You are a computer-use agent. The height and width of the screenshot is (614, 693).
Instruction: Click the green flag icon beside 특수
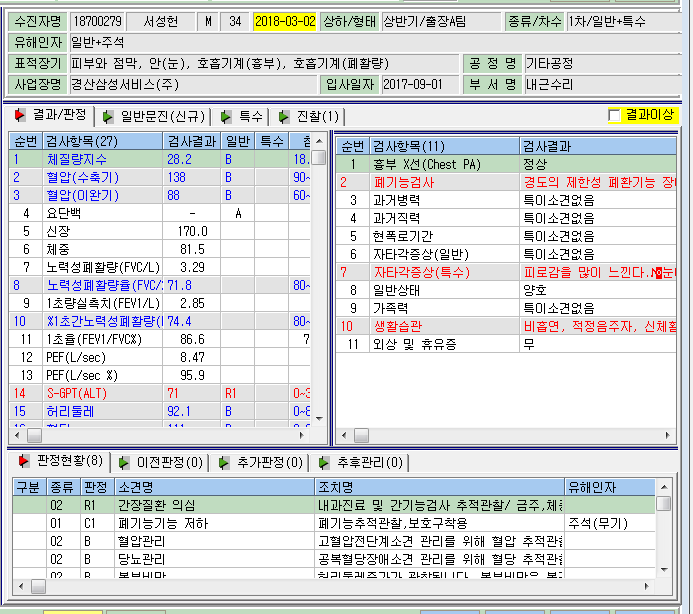pos(225,117)
